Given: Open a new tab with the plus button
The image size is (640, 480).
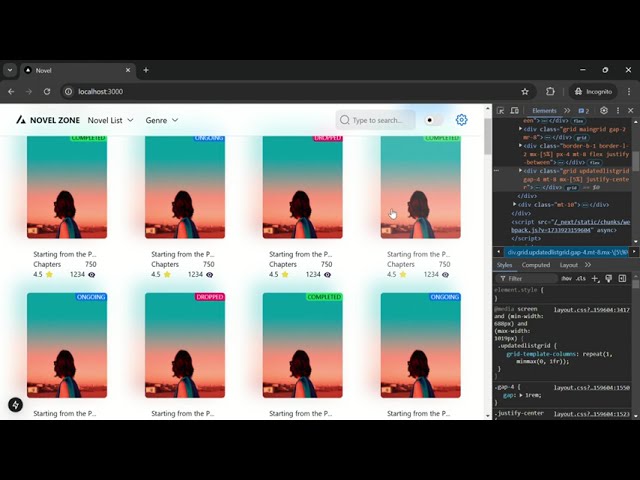Looking at the screenshot, I should pyautogui.click(x=146, y=70).
